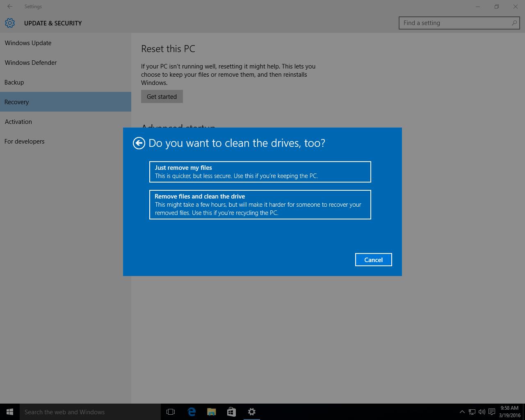Minimize the Settings window
The width and height of the screenshot is (525, 420).
(x=478, y=7)
